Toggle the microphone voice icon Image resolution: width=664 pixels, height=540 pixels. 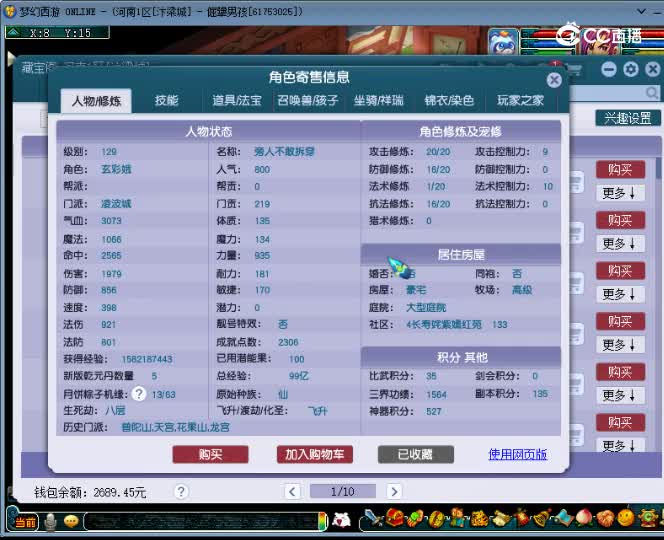point(50,522)
